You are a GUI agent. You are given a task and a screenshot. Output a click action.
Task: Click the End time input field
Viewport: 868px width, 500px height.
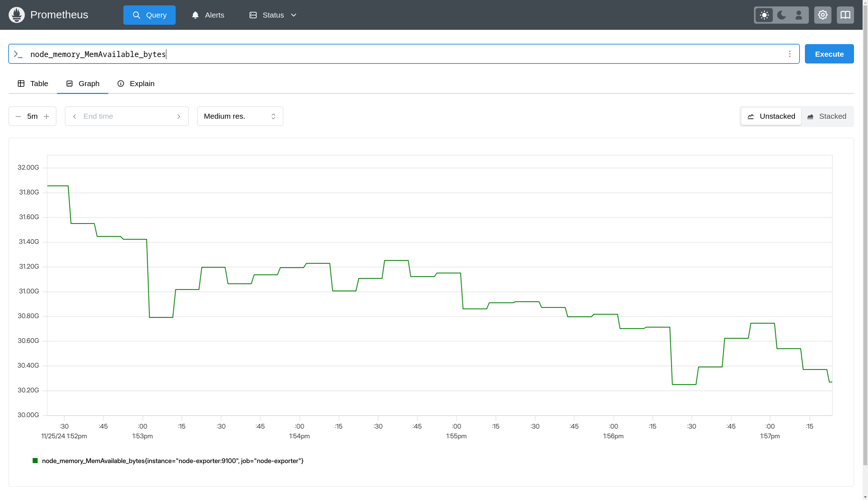coord(127,116)
